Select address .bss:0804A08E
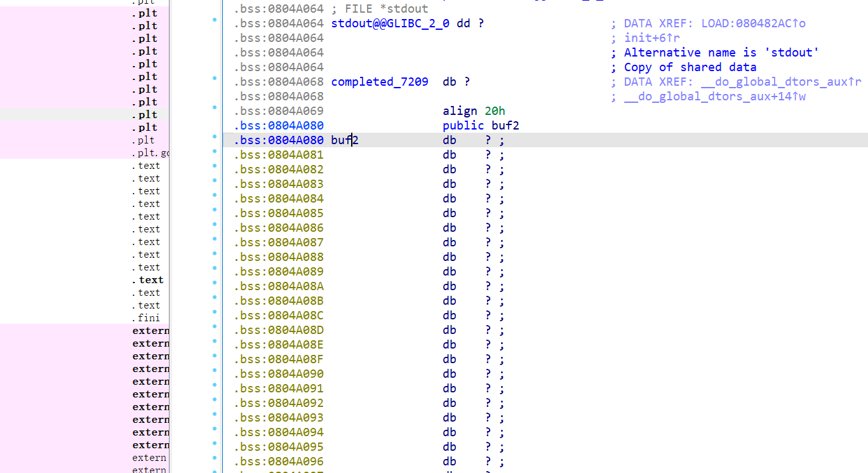 click(x=279, y=345)
